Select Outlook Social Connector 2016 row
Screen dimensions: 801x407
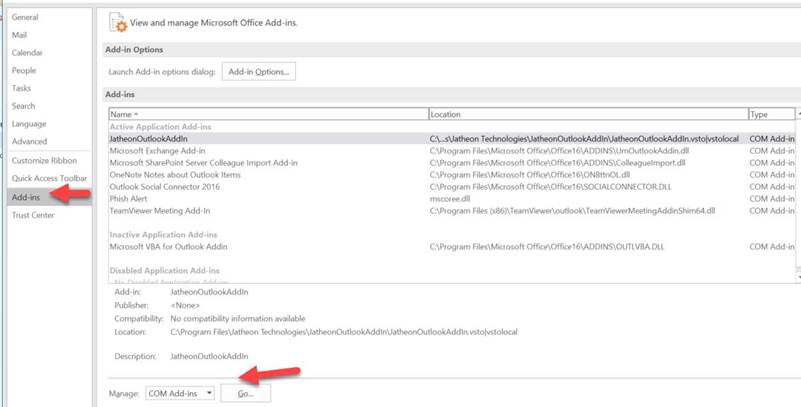(x=452, y=187)
